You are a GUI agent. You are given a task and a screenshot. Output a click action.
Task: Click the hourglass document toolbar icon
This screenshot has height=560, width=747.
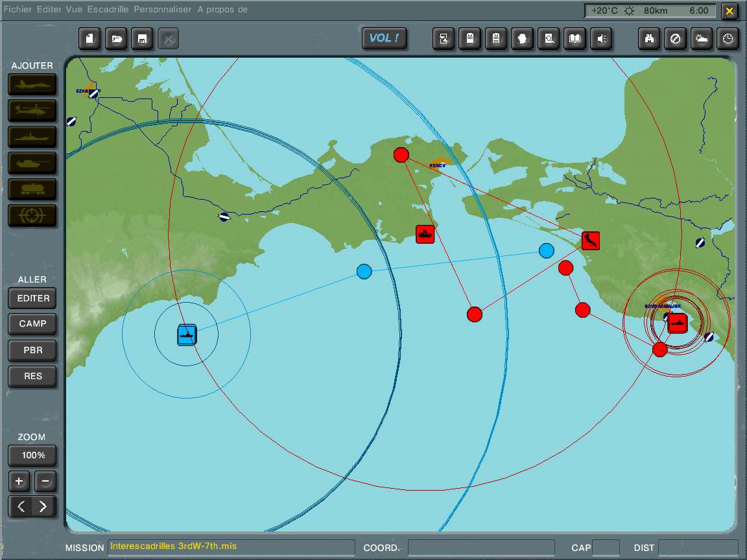(444, 39)
